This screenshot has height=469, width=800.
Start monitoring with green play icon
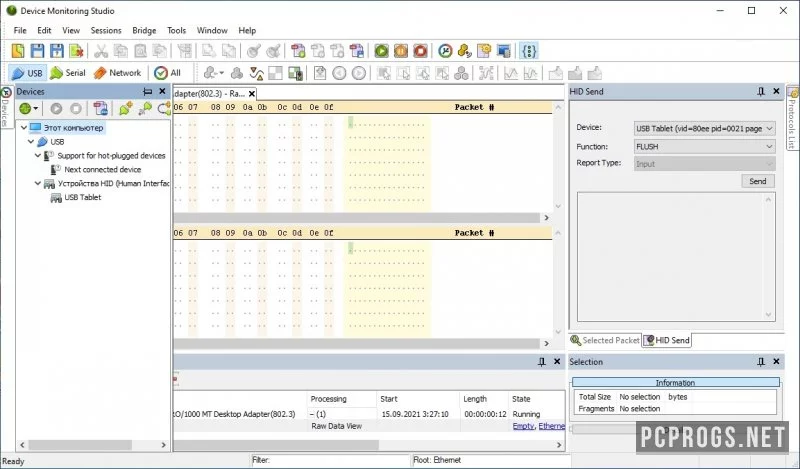(x=381, y=51)
